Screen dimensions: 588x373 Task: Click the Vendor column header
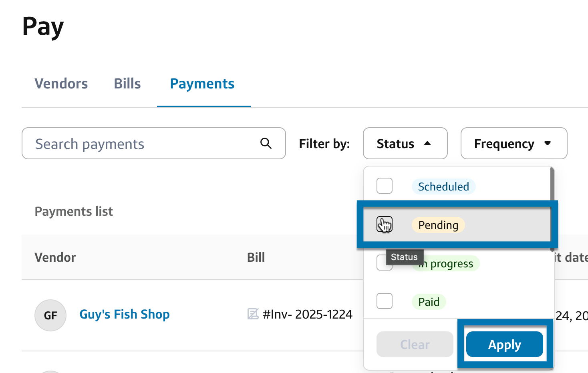(55, 257)
